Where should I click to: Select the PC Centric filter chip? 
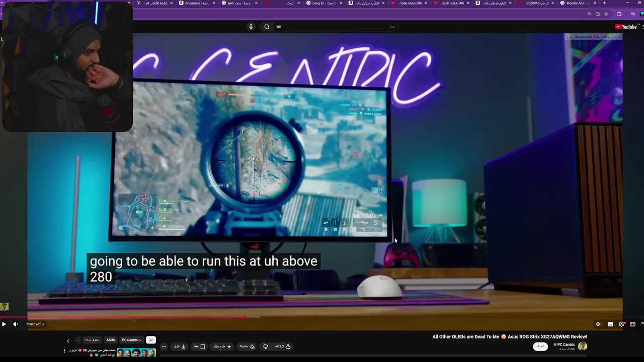(x=132, y=340)
